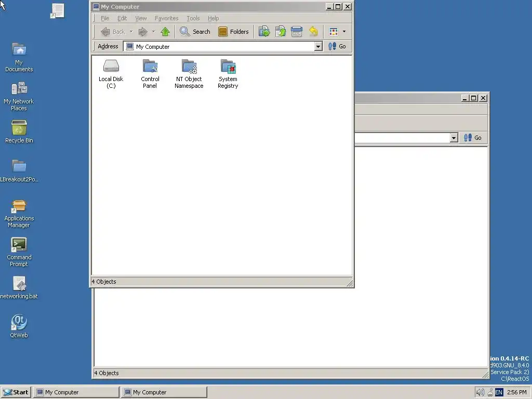
Task: Select Command Prompt desktop shortcut
Action: tap(19, 252)
